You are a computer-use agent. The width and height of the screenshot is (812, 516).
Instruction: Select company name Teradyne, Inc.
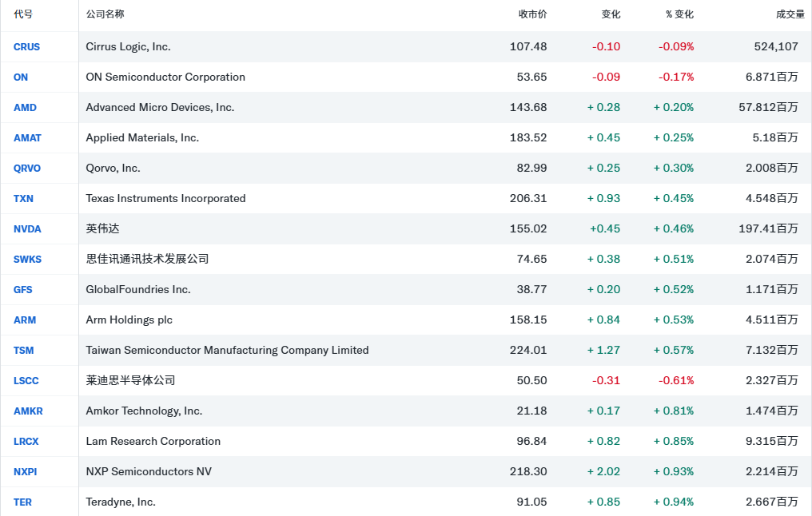coord(121,502)
